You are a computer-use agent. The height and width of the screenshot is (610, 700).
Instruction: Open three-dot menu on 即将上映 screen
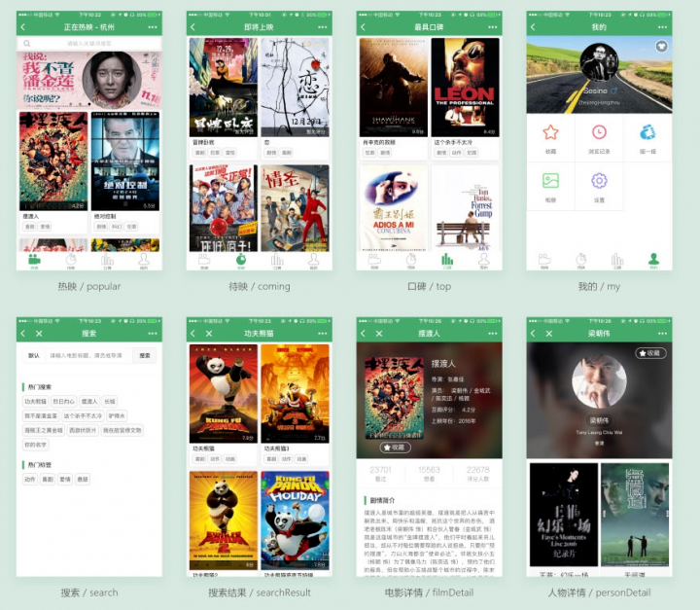pos(323,27)
